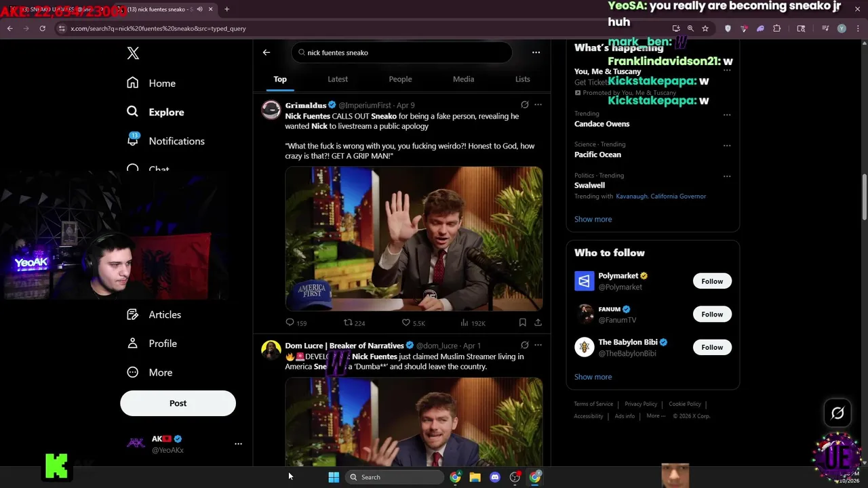Like the Grimaldus post with 5.5K likes
Image resolution: width=868 pixels, height=488 pixels.
(x=413, y=323)
